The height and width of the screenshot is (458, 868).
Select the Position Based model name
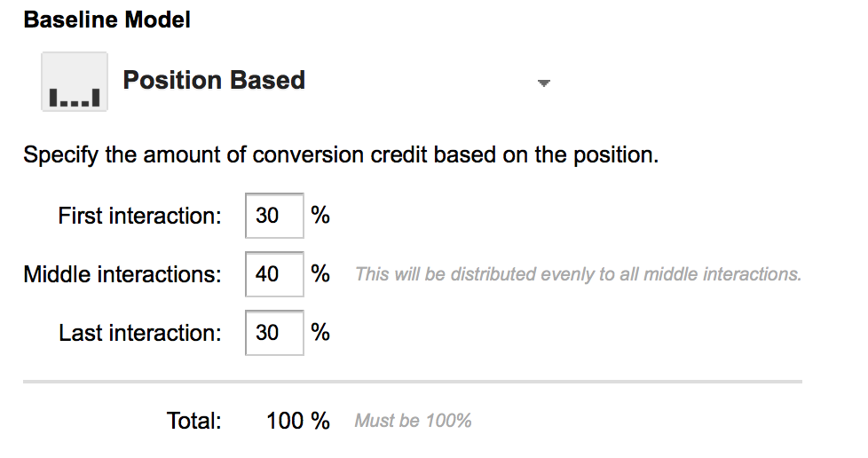click(x=214, y=80)
